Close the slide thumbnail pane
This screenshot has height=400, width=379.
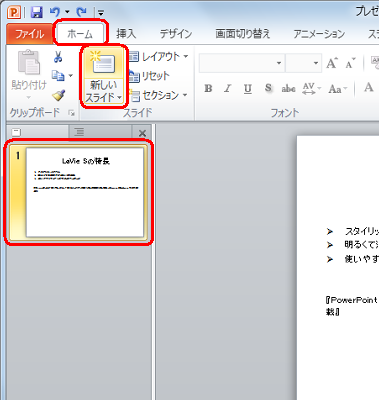click(x=142, y=133)
